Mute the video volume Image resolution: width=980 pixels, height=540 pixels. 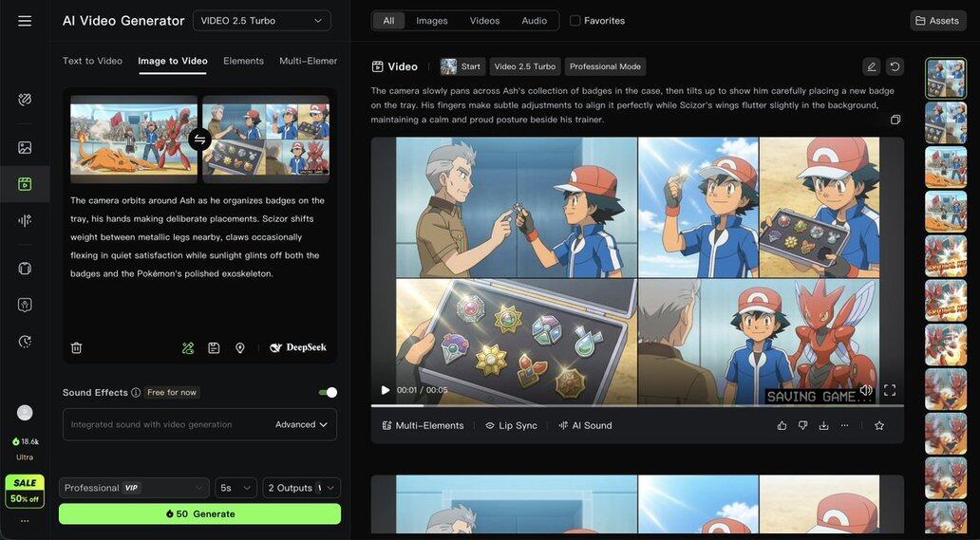point(866,390)
